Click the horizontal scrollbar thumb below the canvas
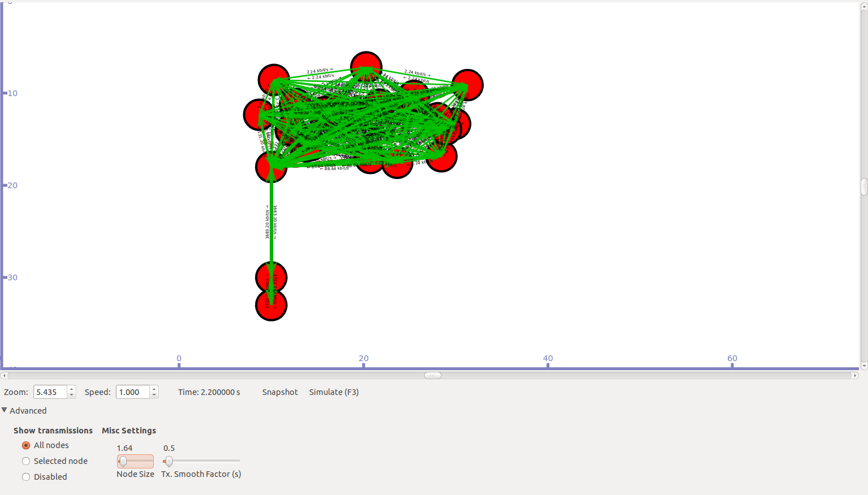 pyautogui.click(x=433, y=375)
